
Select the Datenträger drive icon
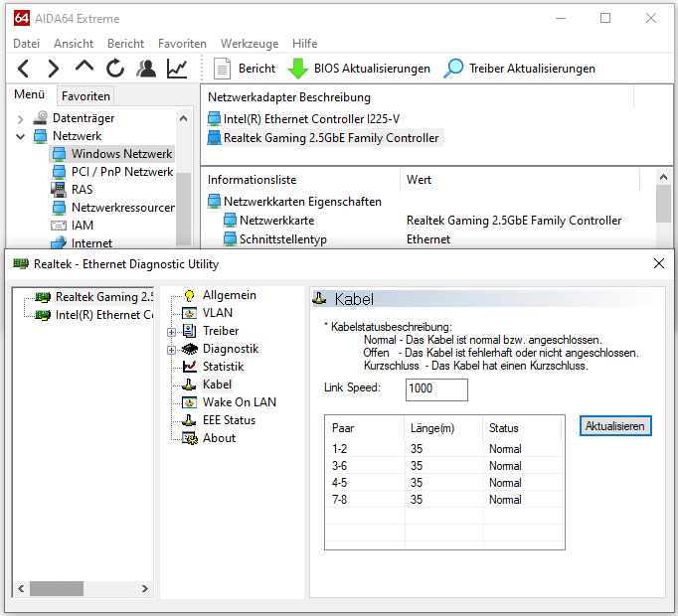coord(41,117)
